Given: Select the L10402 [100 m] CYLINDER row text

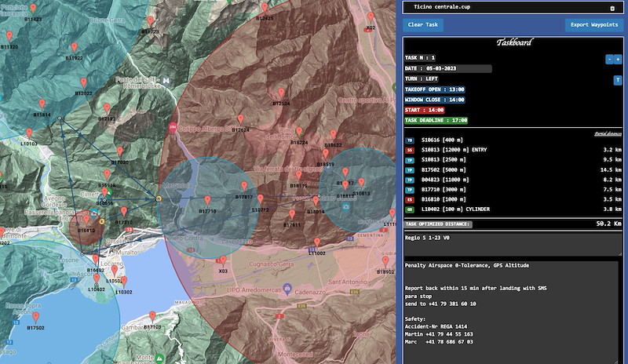Looking at the screenshot, I should tap(455, 209).
